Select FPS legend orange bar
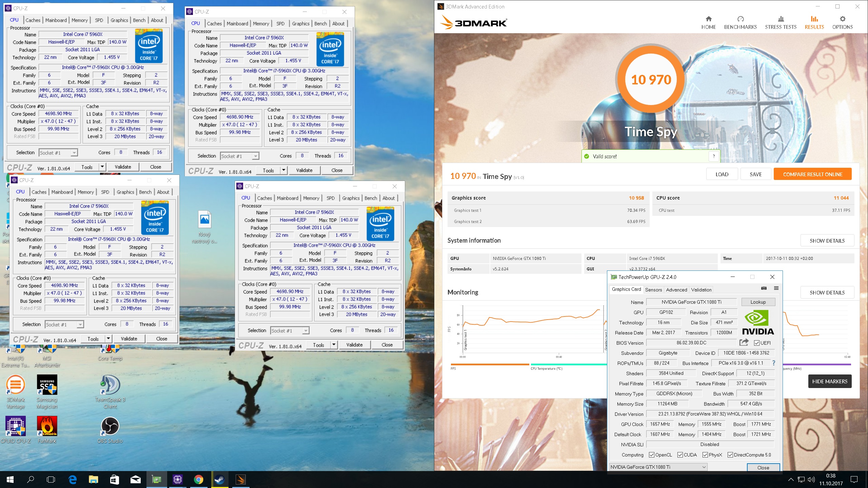 [490, 364]
